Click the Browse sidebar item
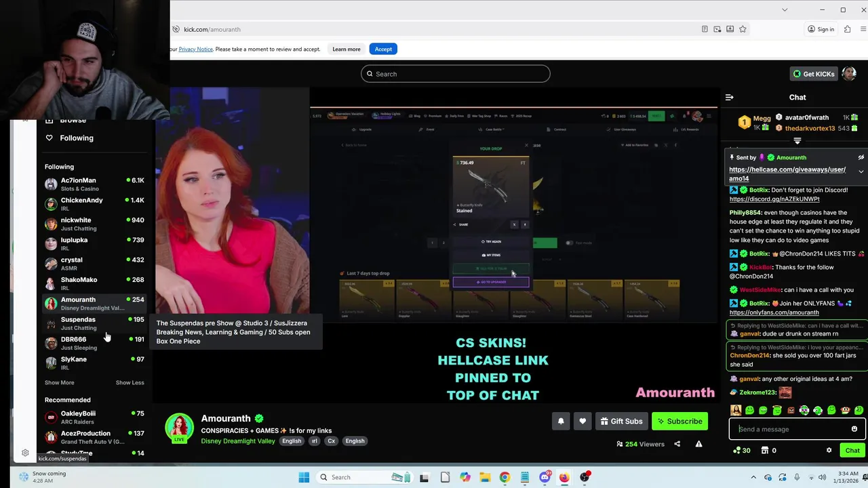 pyautogui.click(x=66, y=121)
